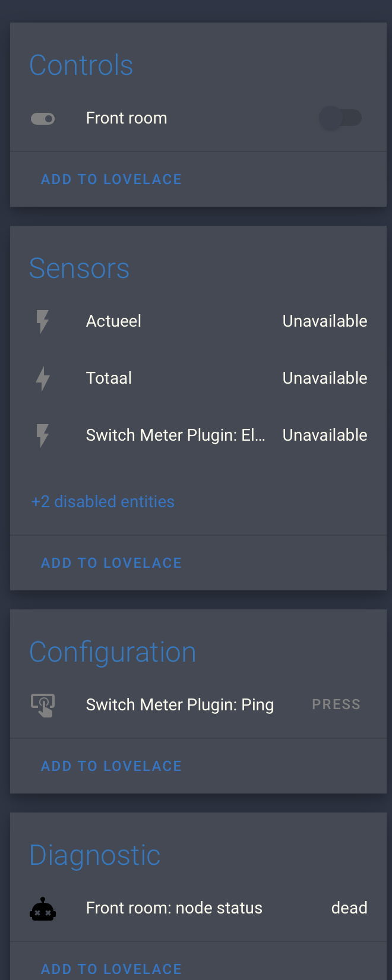The width and height of the screenshot is (392, 980).
Task: Click ADD TO LOVELACE under Controls
Action: point(111,179)
